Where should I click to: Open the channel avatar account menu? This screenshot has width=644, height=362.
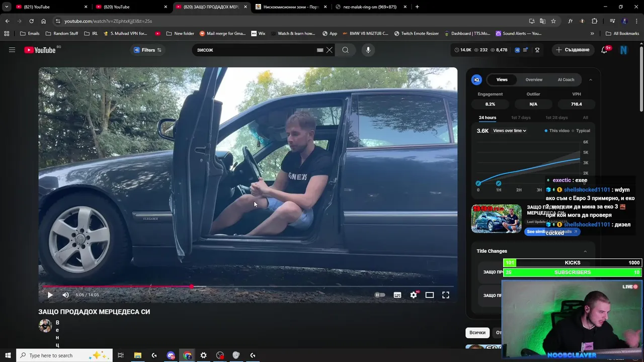pyautogui.click(x=624, y=50)
